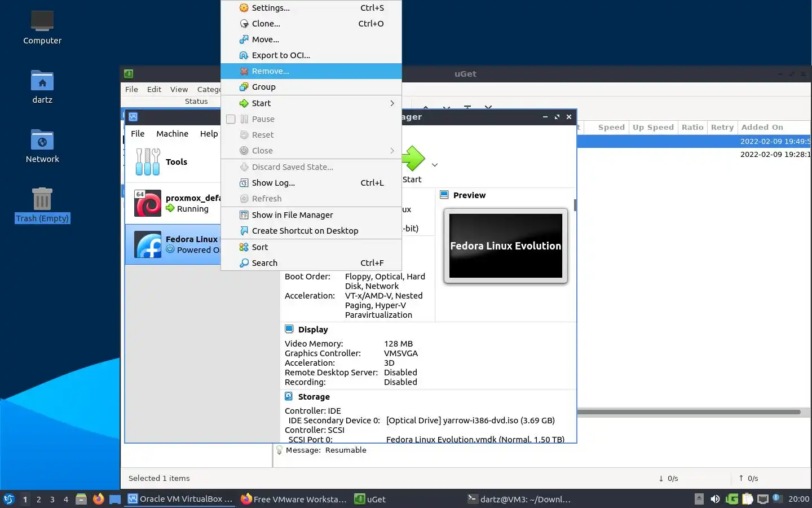Open the dropdown chevron beside the Start button
Viewport: 812px width, 508px height.
point(435,165)
